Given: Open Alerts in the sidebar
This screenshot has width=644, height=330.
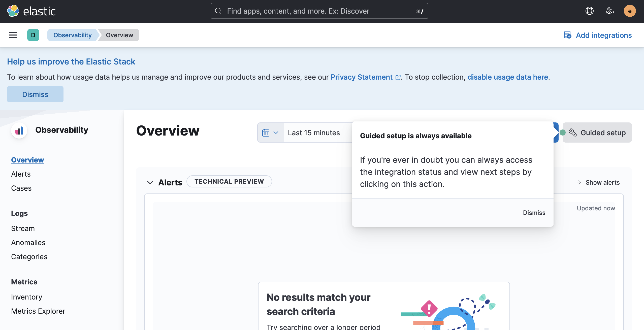Looking at the screenshot, I should [x=21, y=174].
